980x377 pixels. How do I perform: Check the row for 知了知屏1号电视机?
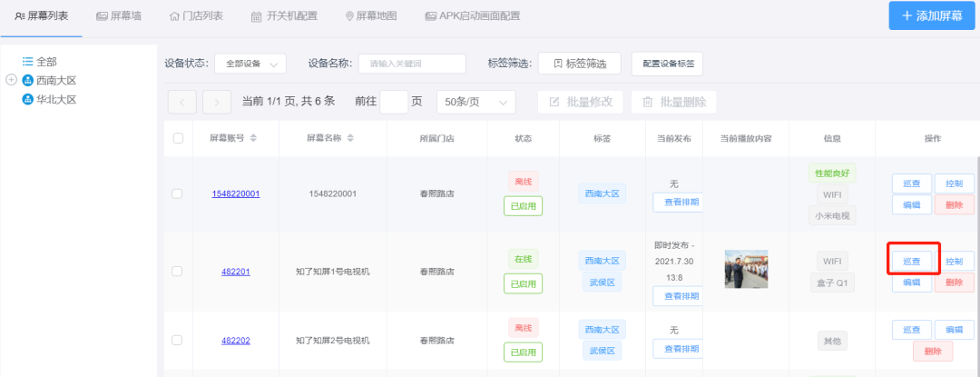pos(177,272)
